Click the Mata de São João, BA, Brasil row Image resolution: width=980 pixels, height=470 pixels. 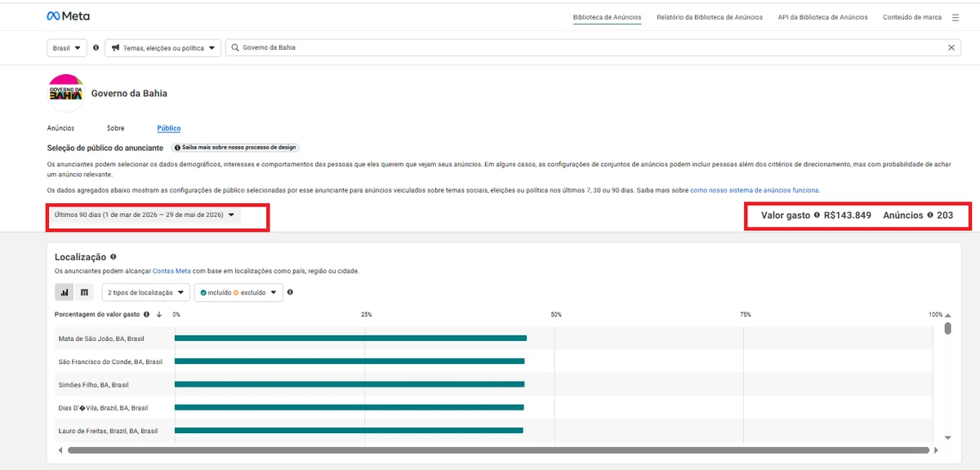pos(494,338)
